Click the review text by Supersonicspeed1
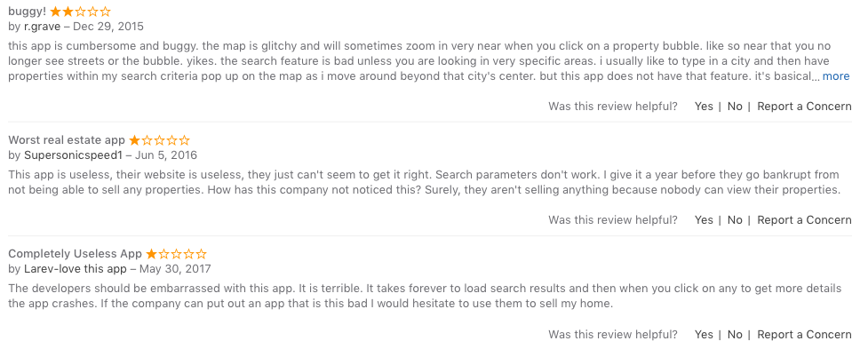Screen dimensions: 868x349 coord(425,183)
